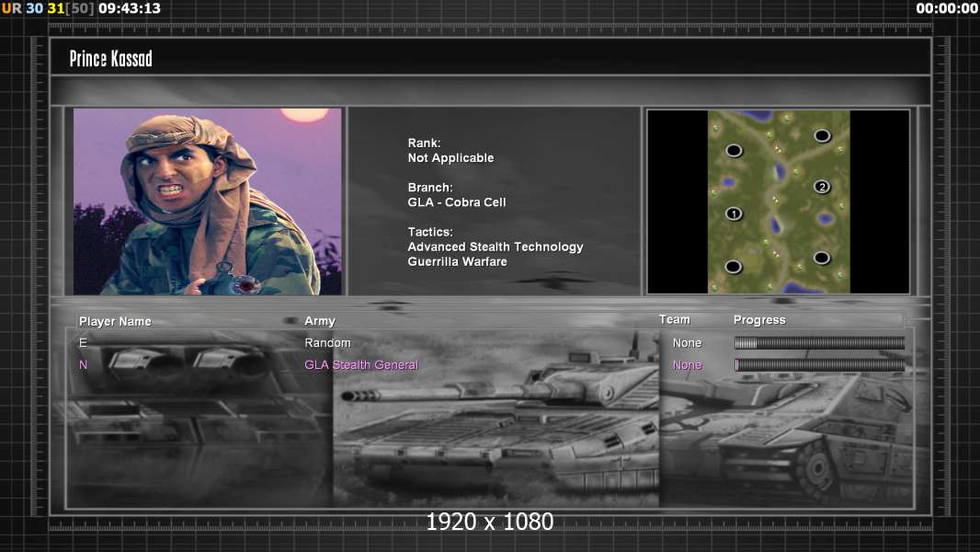The height and width of the screenshot is (552, 980).
Task: Click the UR 30 31[50] counter overlay
Action: click(48, 9)
